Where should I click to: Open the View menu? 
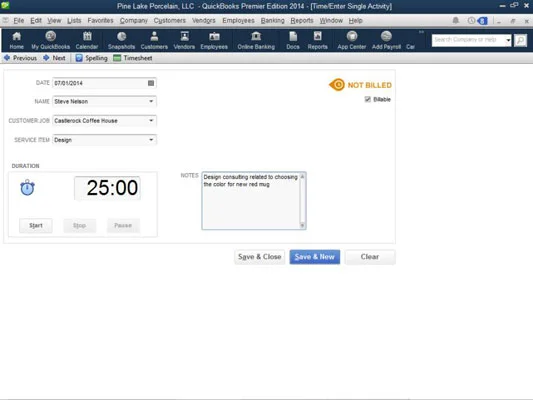click(54, 21)
